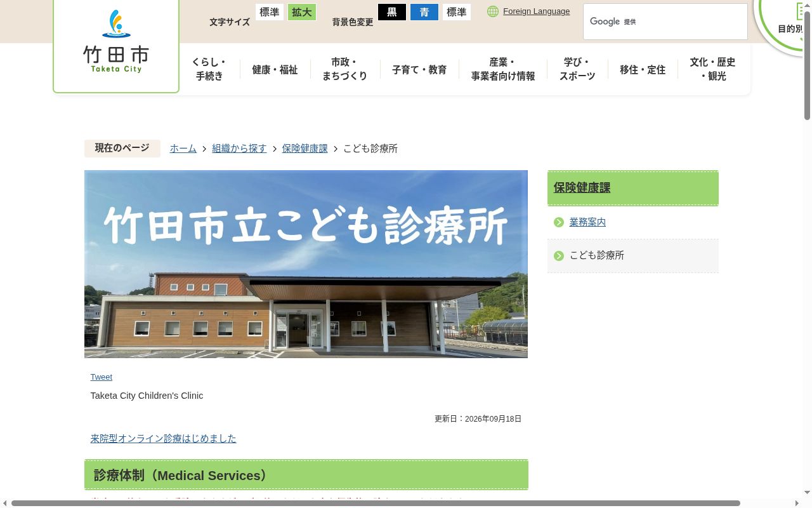Viewport: 812px width, 508px height.
Task: Open the 健康・福祉 menu
Action: tap(275, 70)
